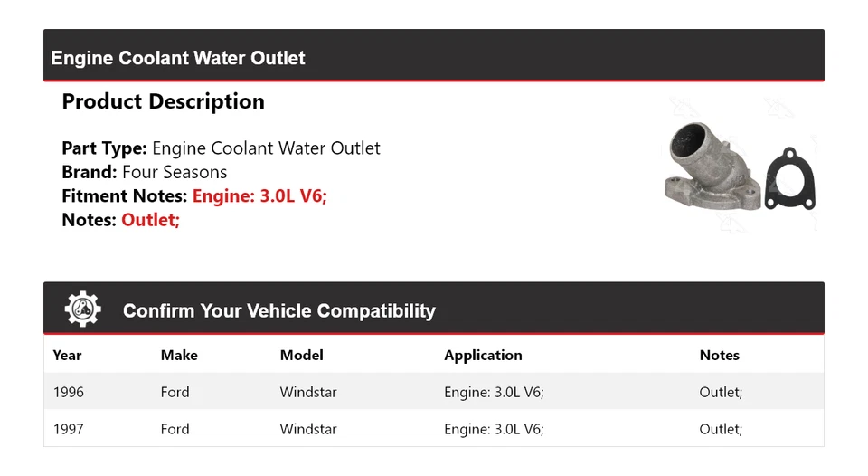Click the Year column header
The height and width of the screenshot is (476, 868).
[67, 356]
